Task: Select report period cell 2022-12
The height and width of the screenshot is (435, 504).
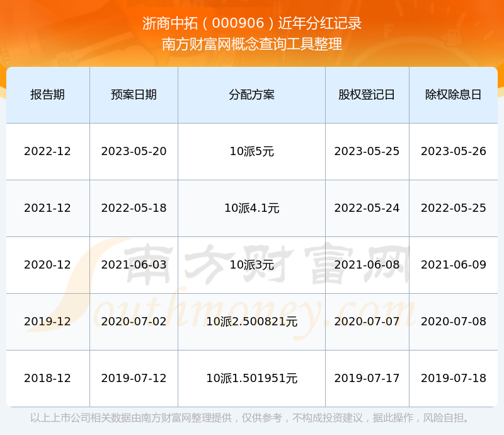Action: point(48,151)
